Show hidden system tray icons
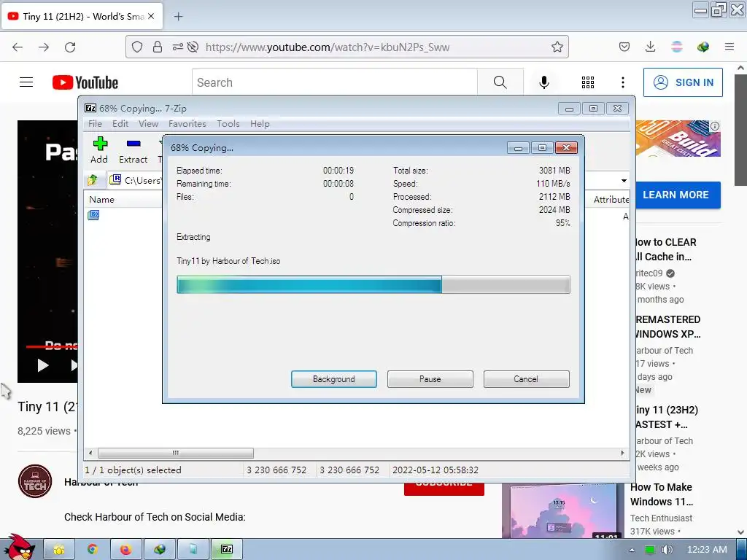Viewport: 747px width, 560px height. (632, 550)
